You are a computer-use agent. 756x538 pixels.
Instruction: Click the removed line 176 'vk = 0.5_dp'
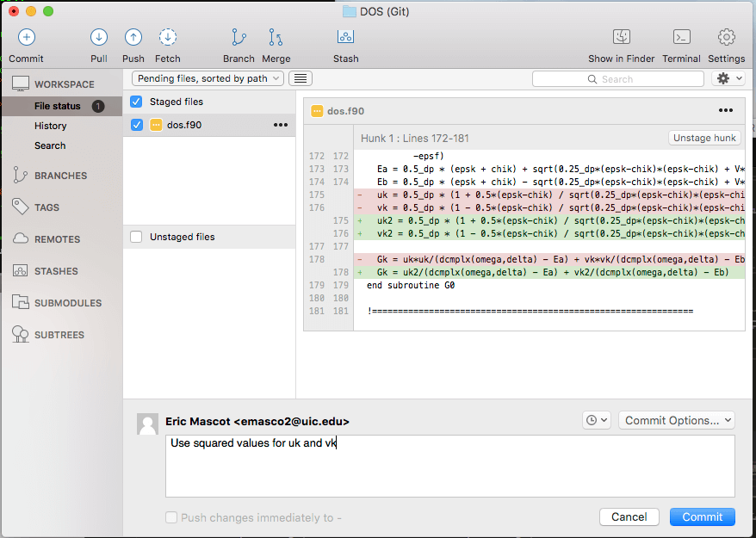pyautogui.click(x=549, y=207)
